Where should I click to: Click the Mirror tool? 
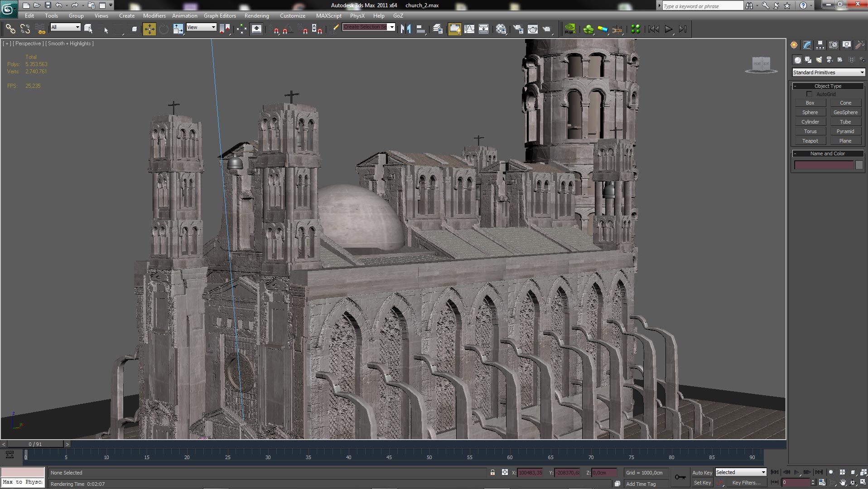[406, 29]
